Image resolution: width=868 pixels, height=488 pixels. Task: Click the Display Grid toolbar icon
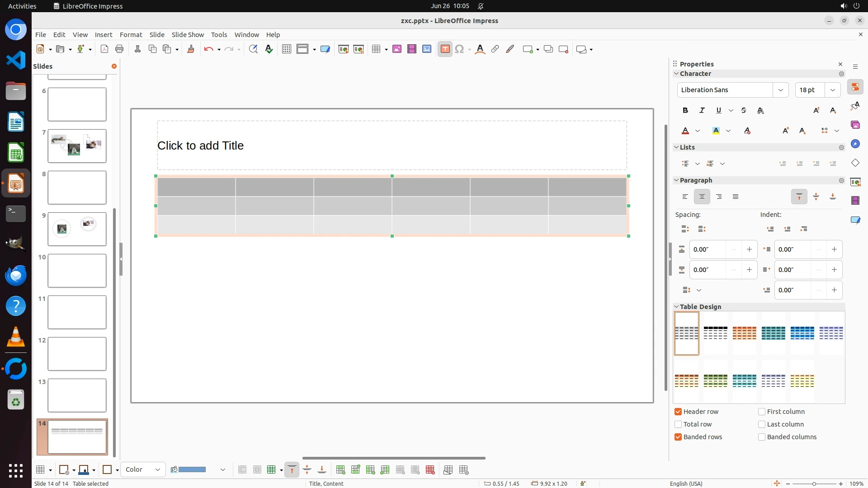[286, 49]
